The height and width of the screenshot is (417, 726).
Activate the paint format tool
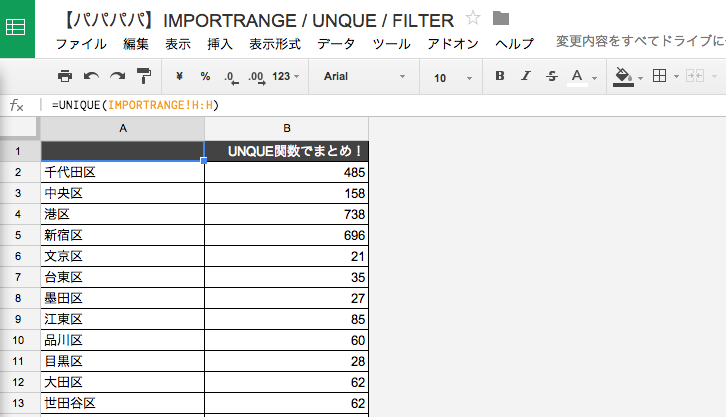coord(144,76)
